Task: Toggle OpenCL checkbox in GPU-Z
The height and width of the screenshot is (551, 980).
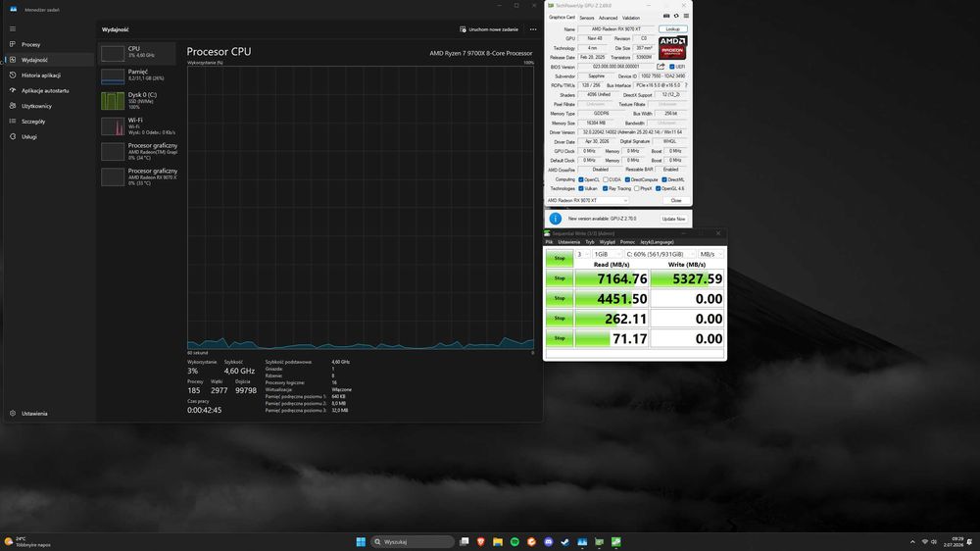Action: pyautogui.click(x=581, y=179)
